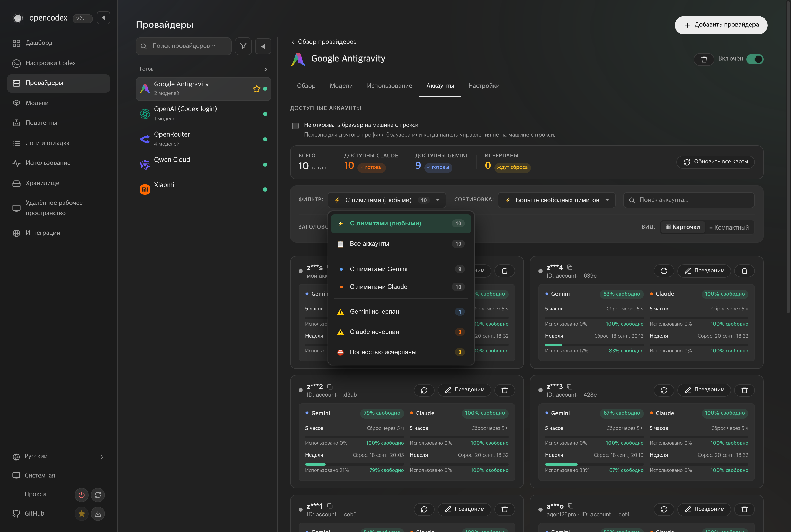Image resolution: width=791 pixels, height=532 pixels.
Task: Delete account z***1
Action: (x=505, y=510)
